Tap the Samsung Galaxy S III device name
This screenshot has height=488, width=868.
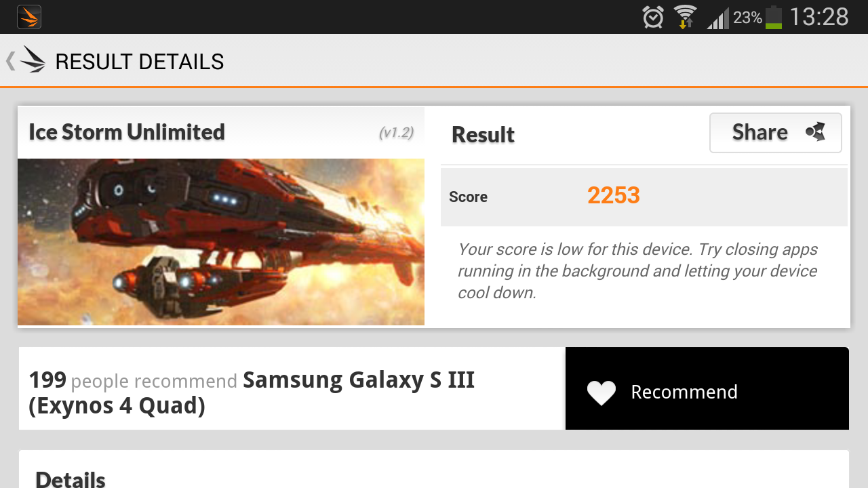tap(252, 392)
